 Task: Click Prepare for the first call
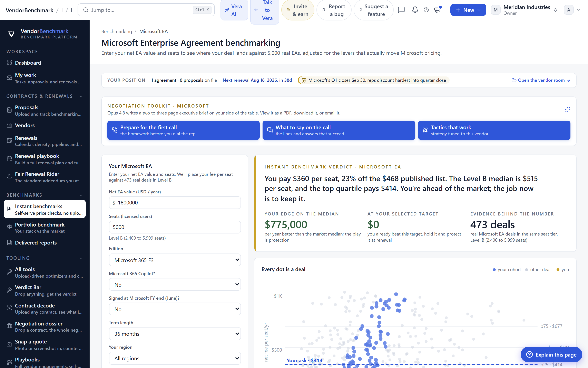(x=184, y=130)
